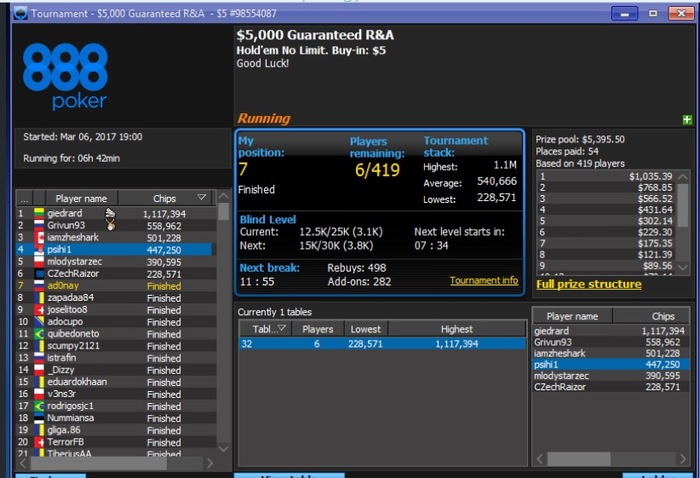Click the Lowest column header in tables list
Image resolution: width=700 pixels, height=478 pixels.
pyautogui.click(x=366, y=329)
